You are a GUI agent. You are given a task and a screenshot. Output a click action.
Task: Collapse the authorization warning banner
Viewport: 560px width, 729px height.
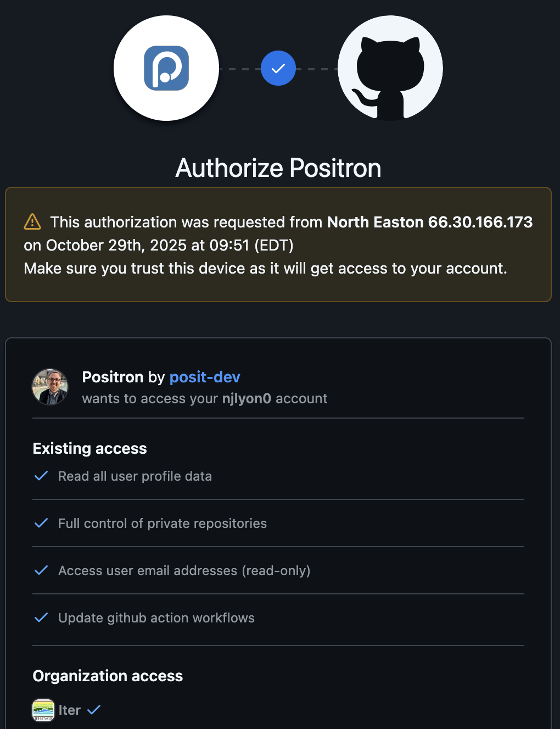pyautogui.click(x=278, y=244)
